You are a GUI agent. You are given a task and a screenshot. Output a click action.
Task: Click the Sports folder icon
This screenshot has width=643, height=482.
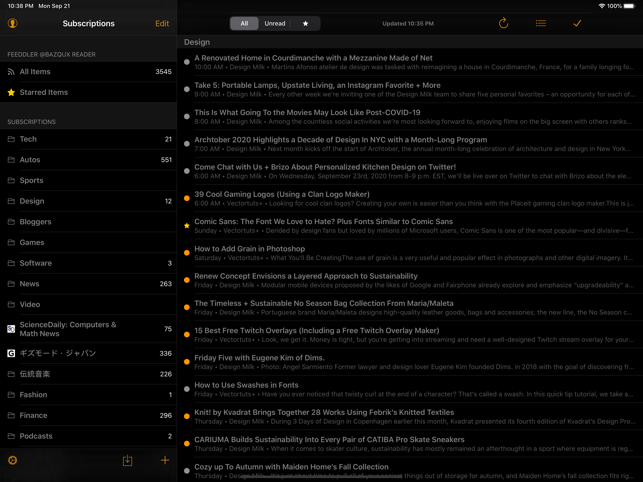coord(11,180)
